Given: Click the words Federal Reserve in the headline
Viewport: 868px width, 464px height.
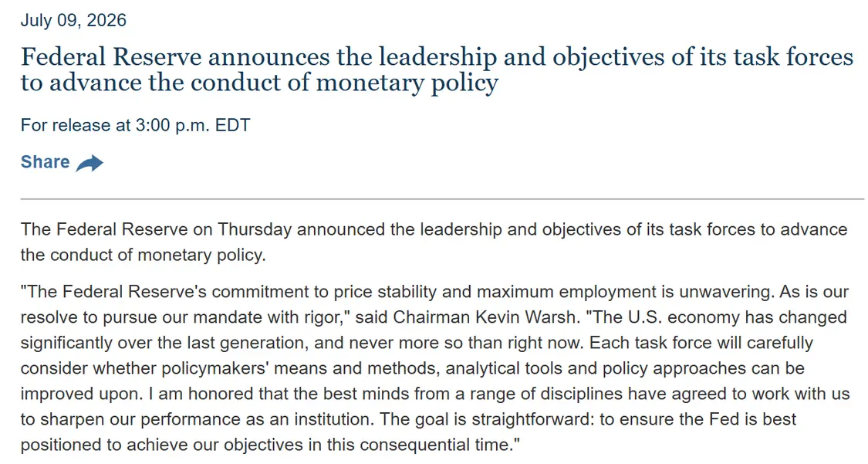Looking at the screenshot, I should [x=110, y=56].
